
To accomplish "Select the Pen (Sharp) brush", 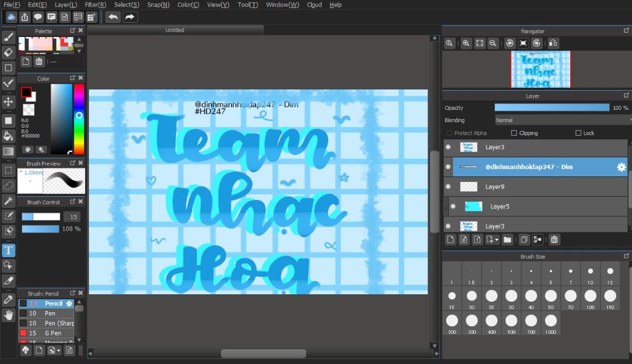I will point(46,323).
